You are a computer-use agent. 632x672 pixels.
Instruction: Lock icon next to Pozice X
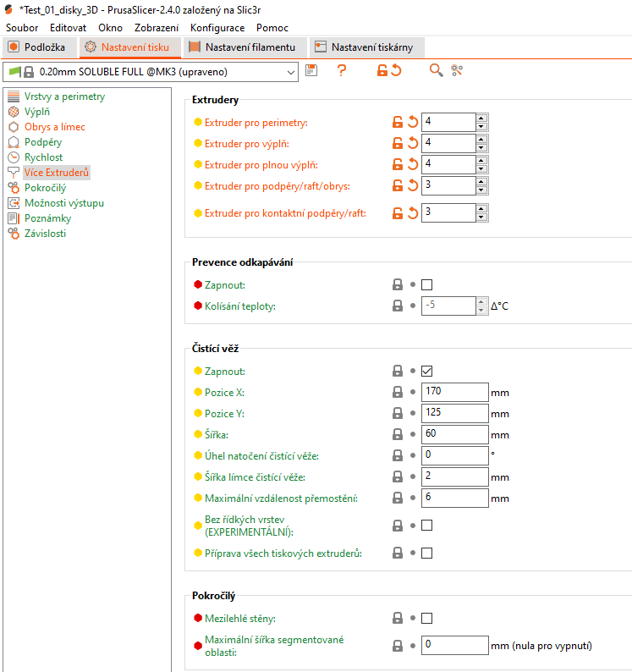point(398,392)
